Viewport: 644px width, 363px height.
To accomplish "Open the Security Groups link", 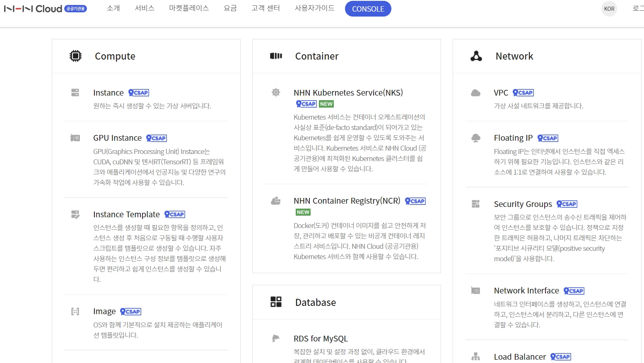I will point(523,204).
